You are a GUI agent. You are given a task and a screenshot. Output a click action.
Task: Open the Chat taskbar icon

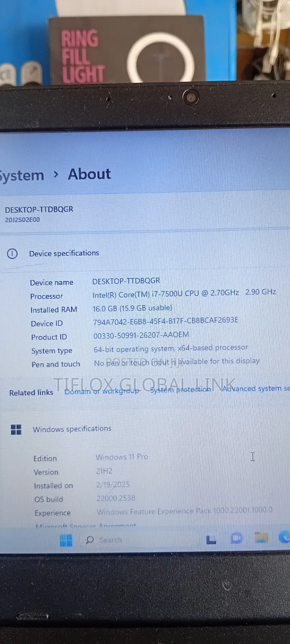[x=236, y=538]
